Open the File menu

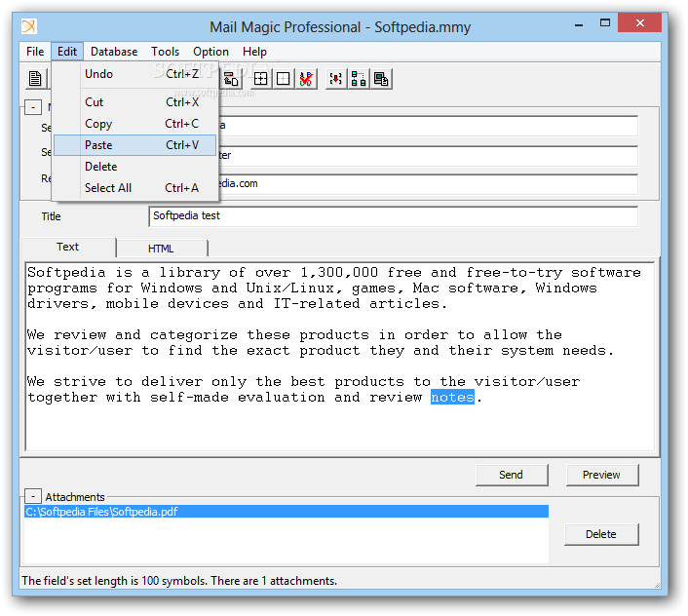(x=35, y=52)
